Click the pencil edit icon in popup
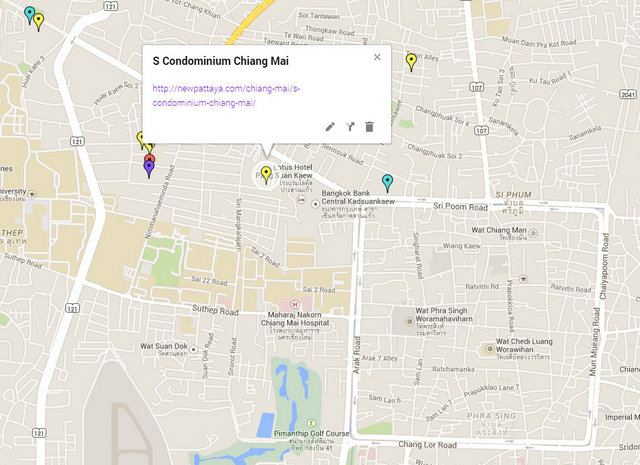This screenshot has height=465, width=640. coord(330,127)
